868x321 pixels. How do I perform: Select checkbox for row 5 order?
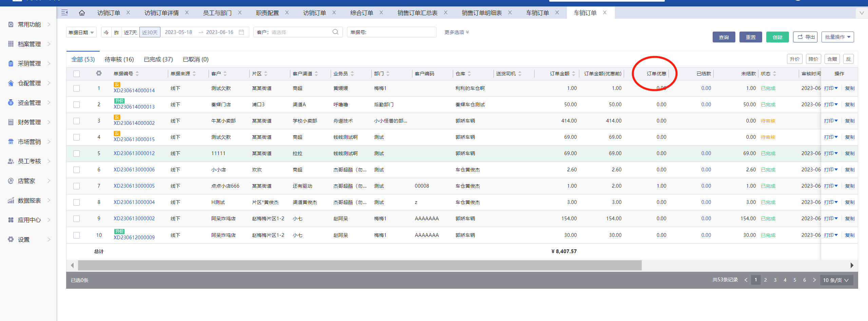pyautogui.click(x=77, y=153)
